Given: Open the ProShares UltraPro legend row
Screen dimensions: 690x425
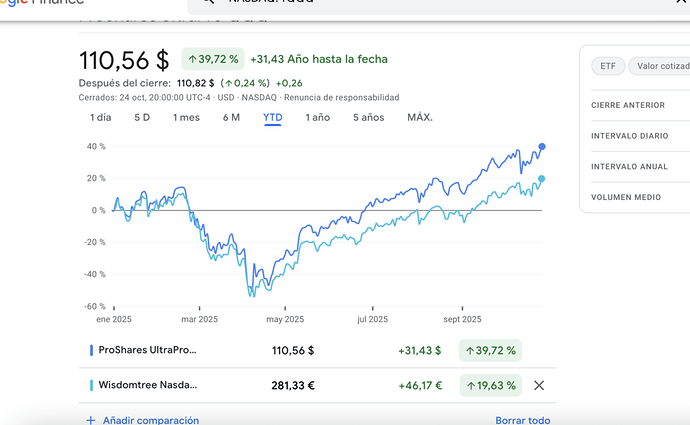Looking at the screenshot, I should click(148, 351).
